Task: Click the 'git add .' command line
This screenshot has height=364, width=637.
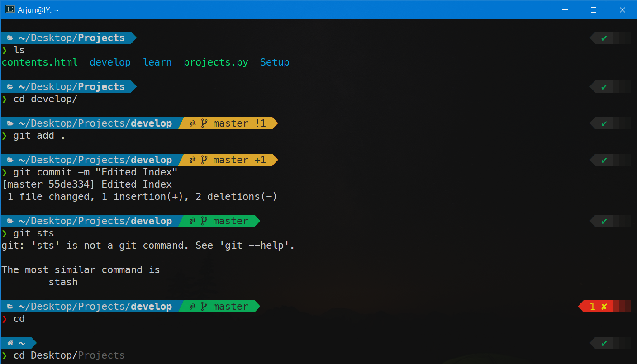Action: click(39, 136)
